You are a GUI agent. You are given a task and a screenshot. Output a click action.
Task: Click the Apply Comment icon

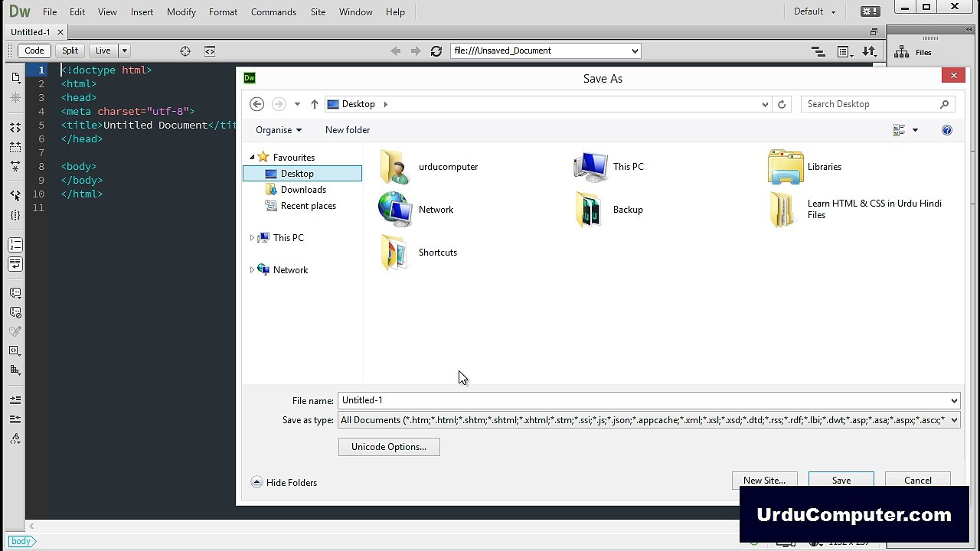[15, 293]
